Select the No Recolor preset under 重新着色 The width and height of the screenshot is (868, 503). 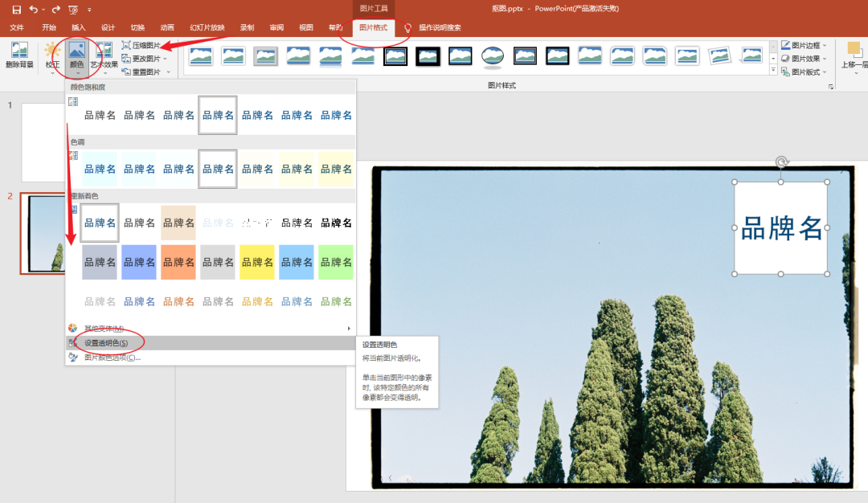pos(100,223)
